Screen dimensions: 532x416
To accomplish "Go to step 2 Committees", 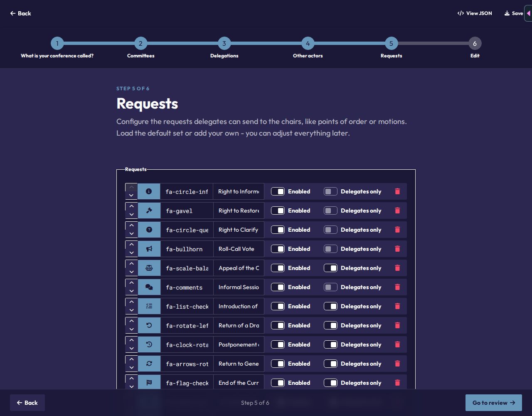I will coord(140,43).
